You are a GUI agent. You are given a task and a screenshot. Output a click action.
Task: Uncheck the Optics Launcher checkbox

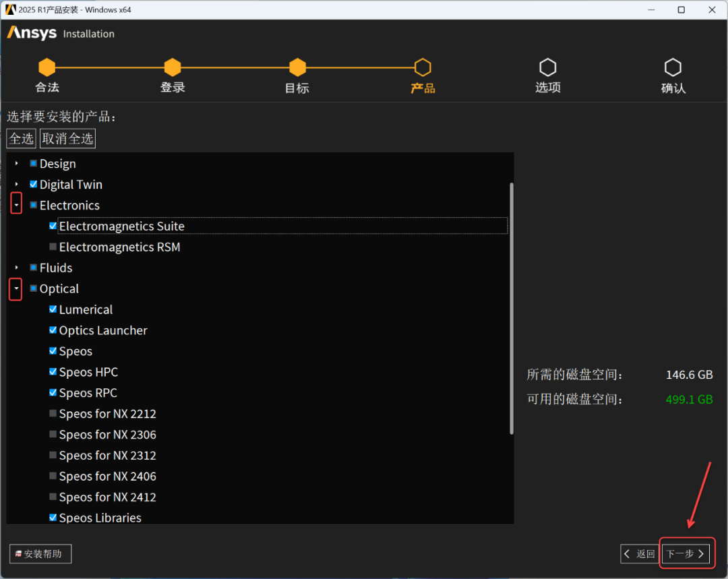pyautogui.click(x=53, y=330)
